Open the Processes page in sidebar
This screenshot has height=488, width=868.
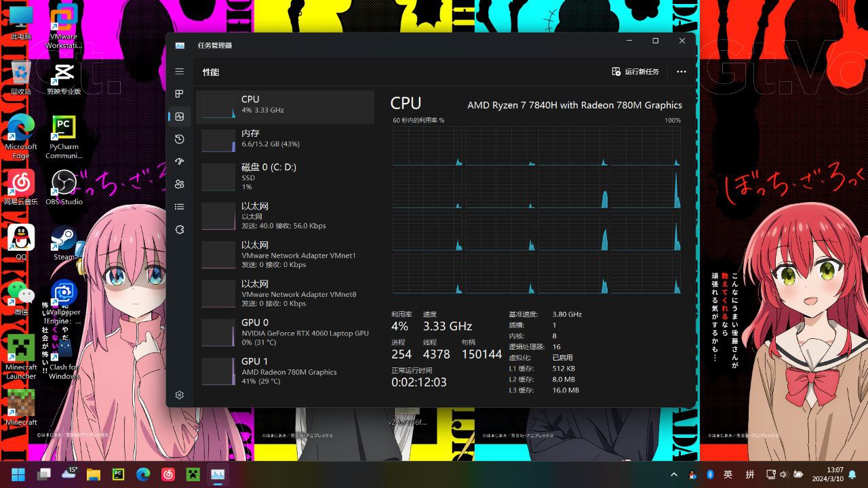click(179, 94)
